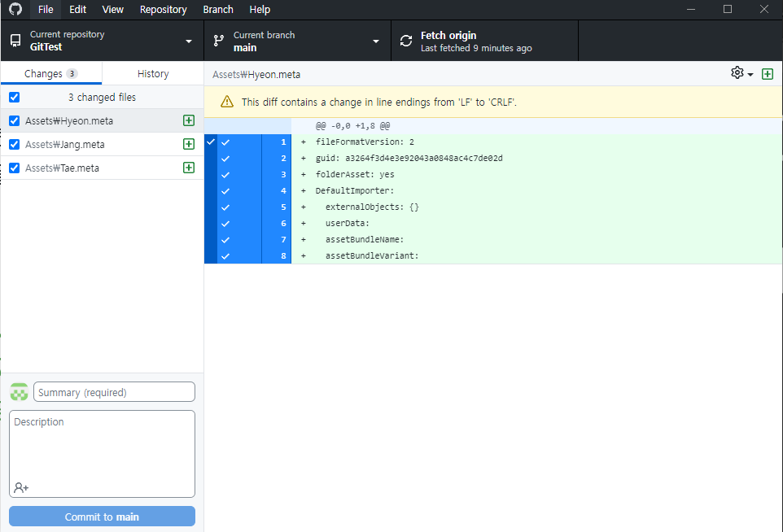Click the added status icon for Jang.meta
The image size is (783, 532).
click(x=189, y=144)
